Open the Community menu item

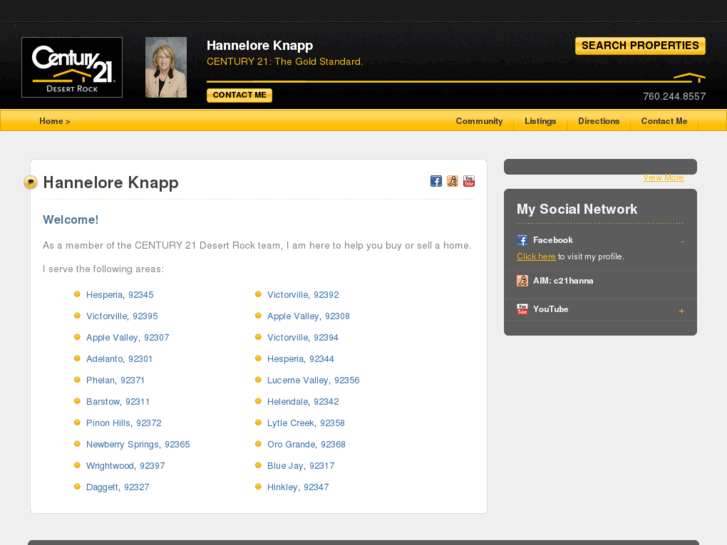[479, 121]
